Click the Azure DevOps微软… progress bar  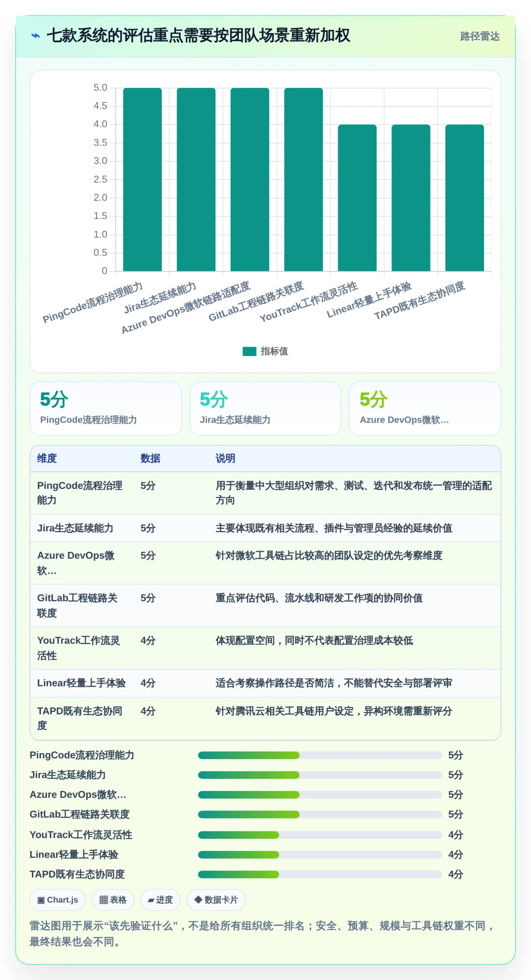[320, 795]
